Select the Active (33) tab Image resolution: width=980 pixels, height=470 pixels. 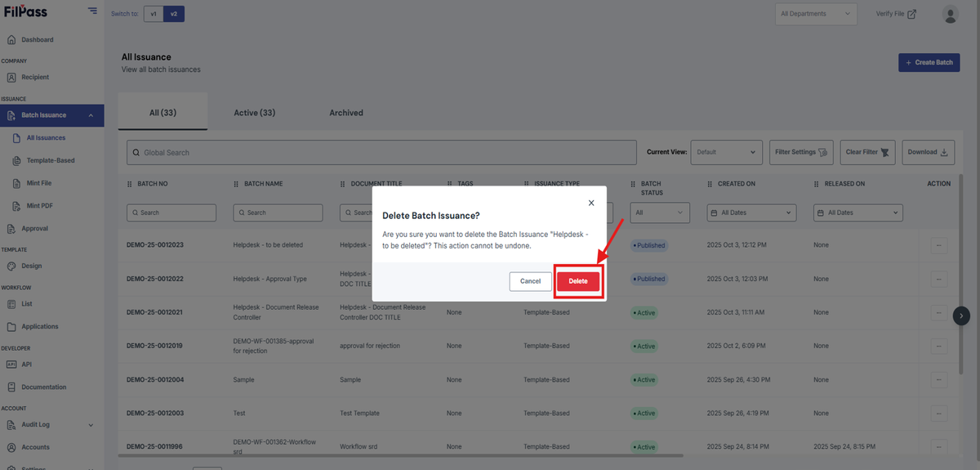point(254,113)
